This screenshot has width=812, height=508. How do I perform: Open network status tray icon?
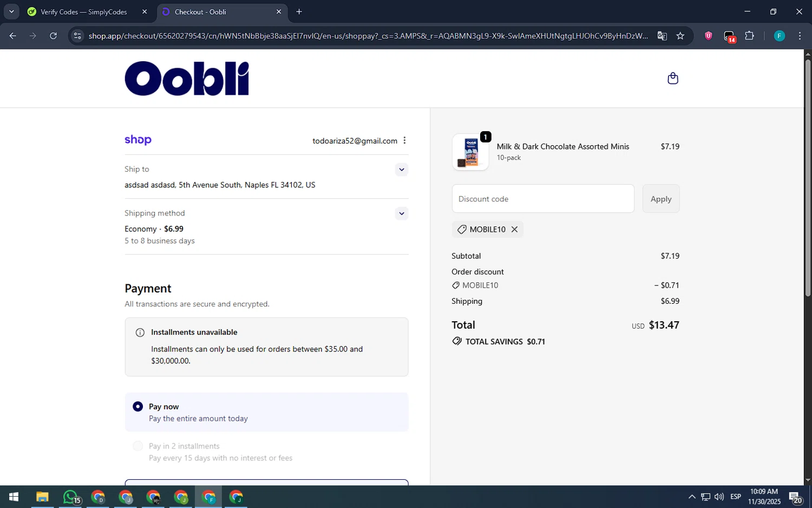click(x=705, y=497)
